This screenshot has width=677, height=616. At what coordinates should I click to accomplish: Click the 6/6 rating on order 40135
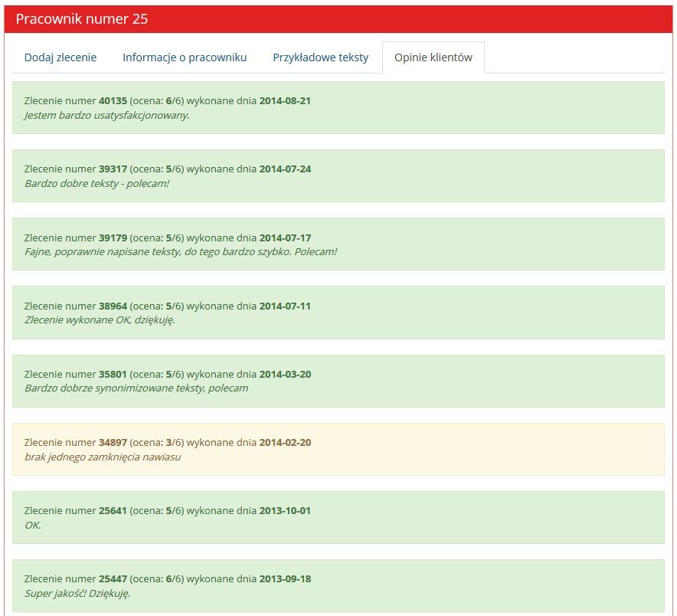pyautogui.click(x=174, y=100)
